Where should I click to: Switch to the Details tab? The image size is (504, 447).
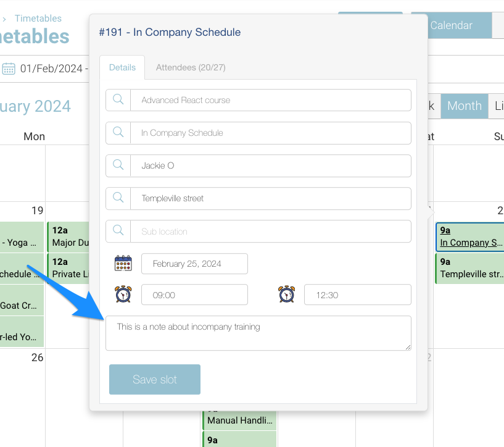(x=122, y=68)
